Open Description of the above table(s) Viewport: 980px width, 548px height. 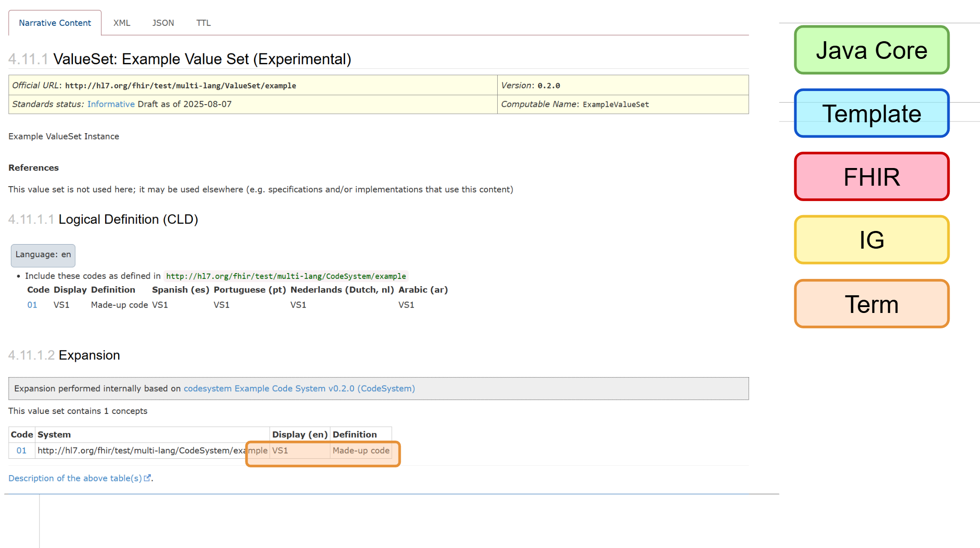coord(75,478)
